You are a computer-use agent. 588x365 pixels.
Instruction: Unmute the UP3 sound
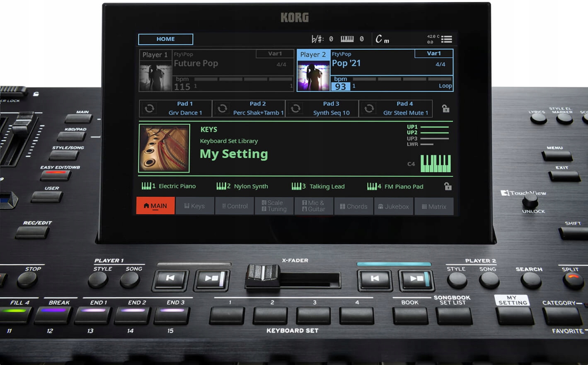428,139
